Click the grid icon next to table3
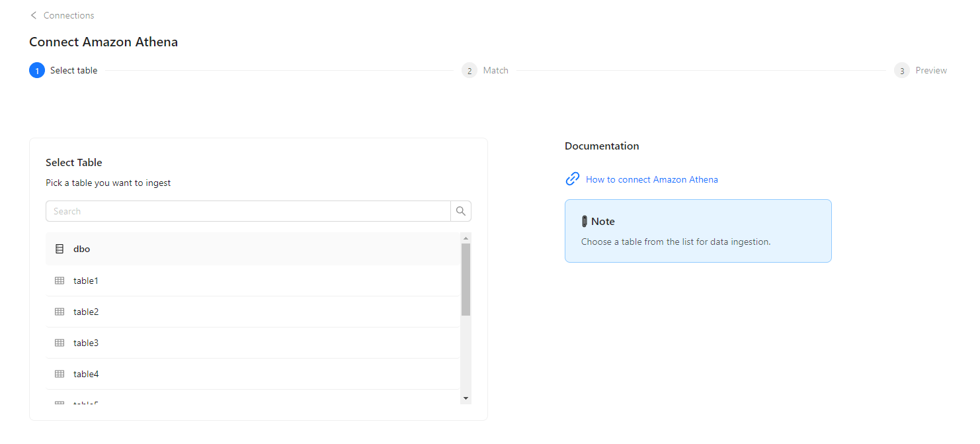 (x=60, y=343)
